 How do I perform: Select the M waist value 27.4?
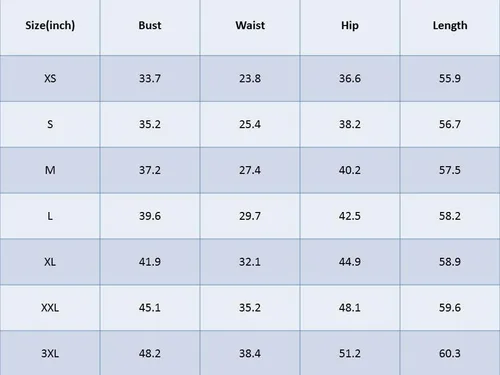(250, 170)
